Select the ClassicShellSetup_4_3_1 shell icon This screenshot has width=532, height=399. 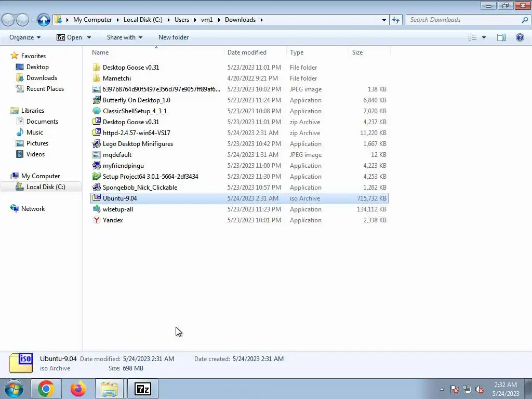[96, 111]
